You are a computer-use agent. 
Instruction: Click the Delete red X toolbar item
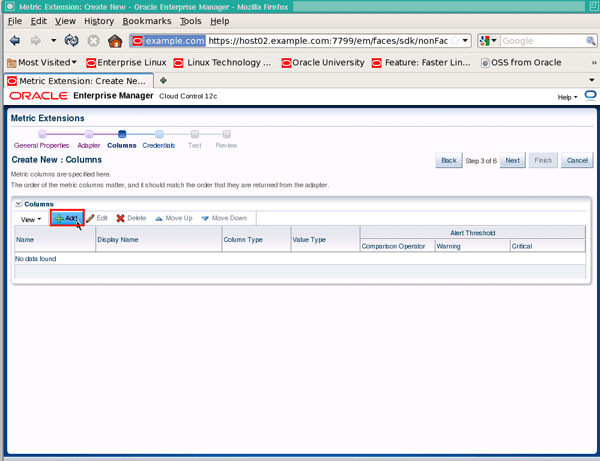click(x=131, y=218)
